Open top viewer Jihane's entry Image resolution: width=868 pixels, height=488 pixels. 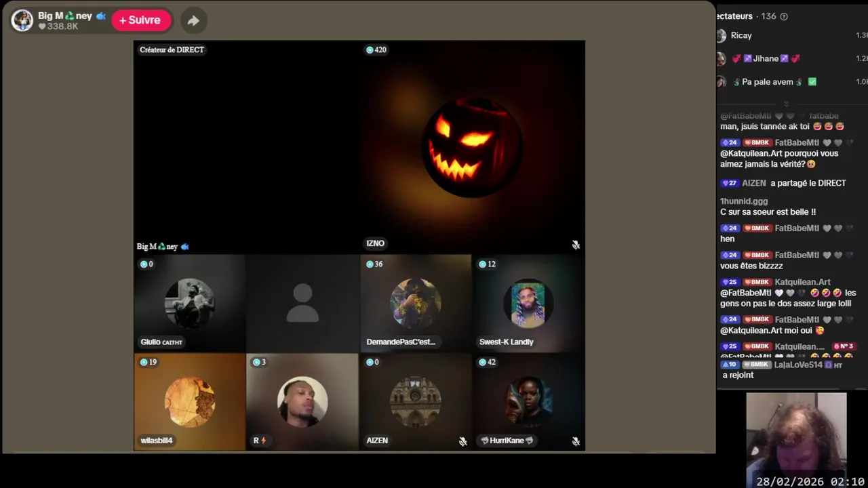click(x=792, y=59)
